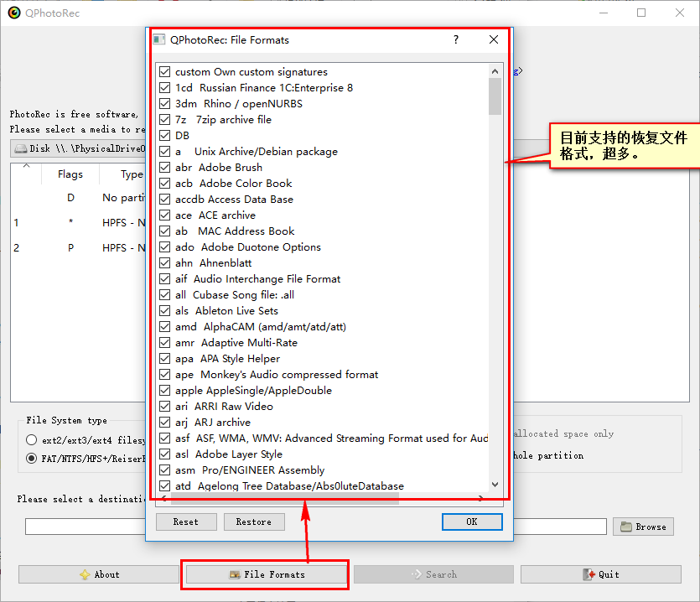The height and width of the screenshot is (602, 700).
Task: Click the Quit button
Action: (601, 574)
